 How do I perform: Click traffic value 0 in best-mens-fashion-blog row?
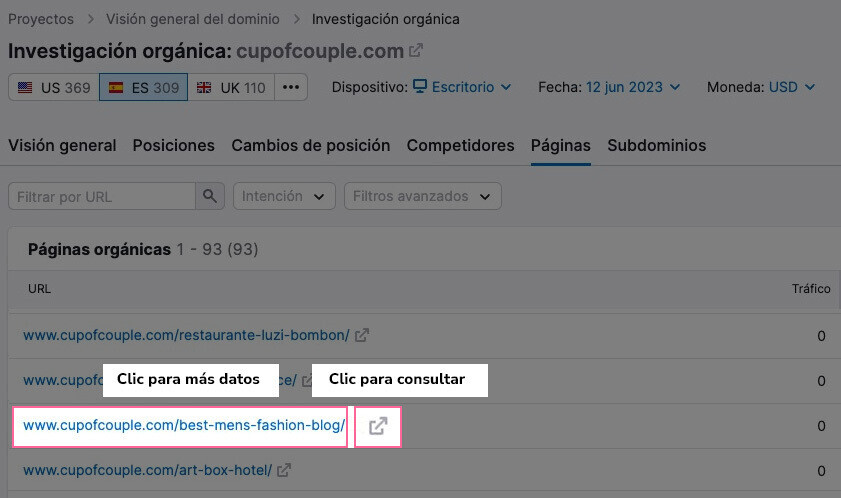(x=821, y=426)
